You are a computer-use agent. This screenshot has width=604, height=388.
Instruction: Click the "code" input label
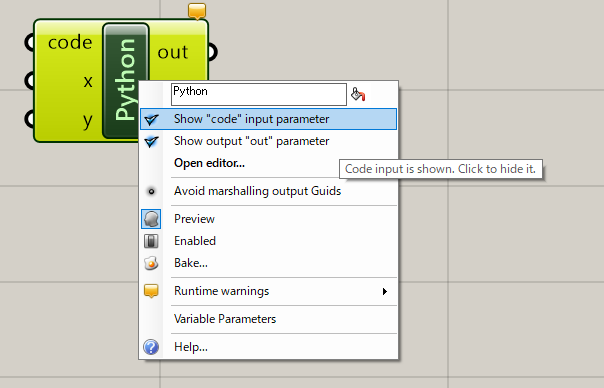[x=70, y=42]
